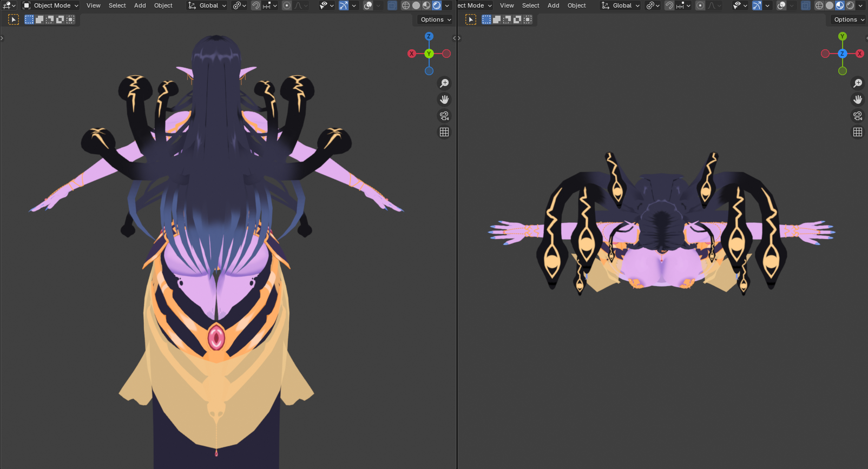Open the Add menu in left viewport

(140, 5)
